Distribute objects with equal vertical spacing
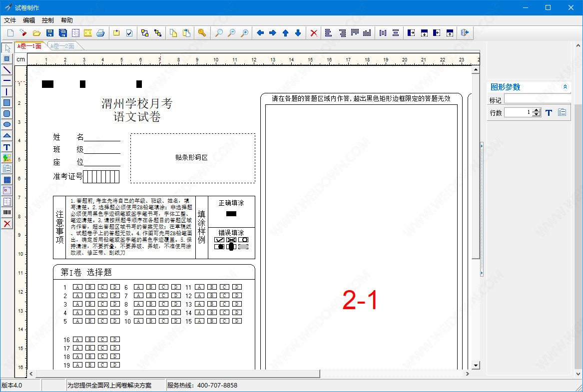This screenshot has width=583, height=392. click(x=396, y=33)
